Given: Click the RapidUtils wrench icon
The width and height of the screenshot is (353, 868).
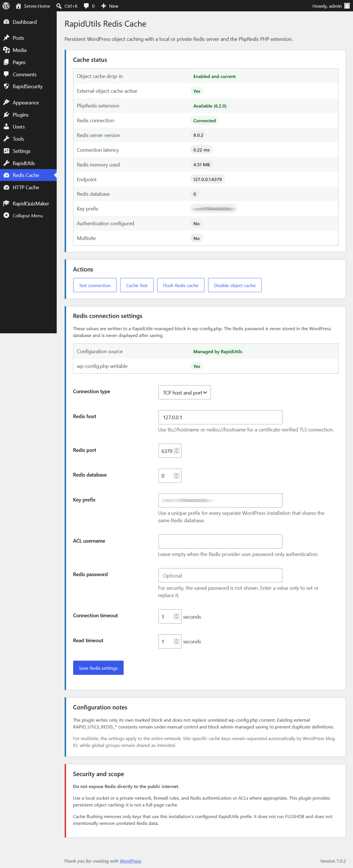Looking at the screenshot, I should click(x=7, y=163).
